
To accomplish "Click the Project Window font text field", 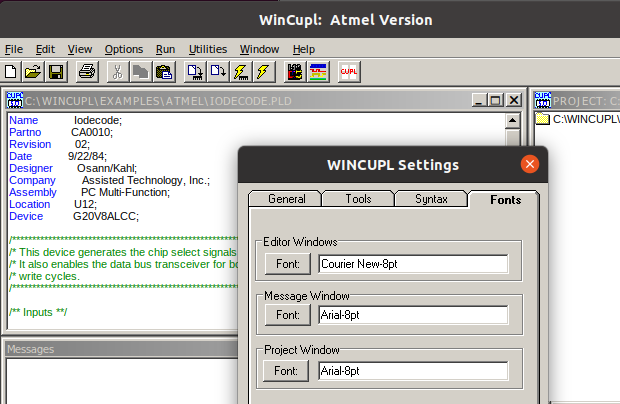I will point(412,370).
